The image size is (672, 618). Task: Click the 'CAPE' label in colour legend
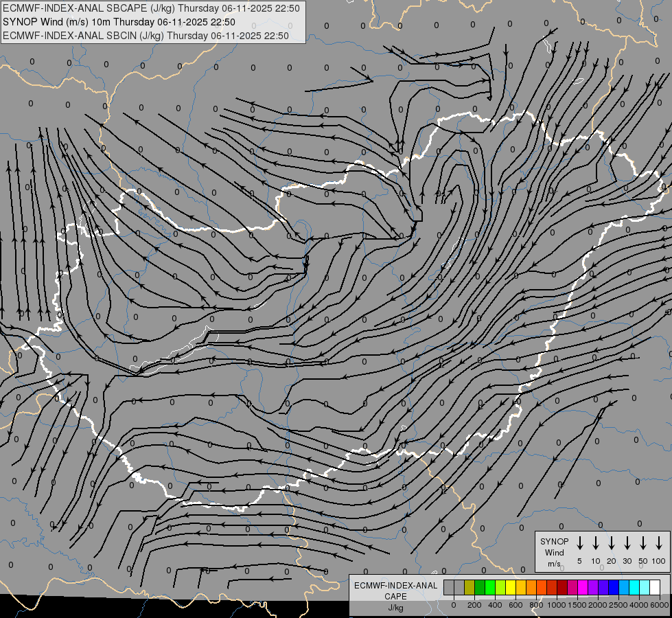click(395, 597)
